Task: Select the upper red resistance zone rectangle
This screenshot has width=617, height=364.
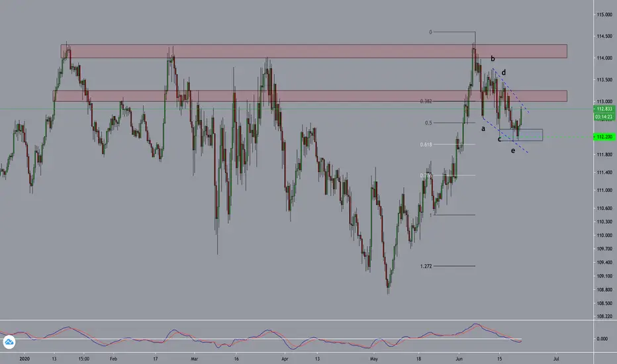Action: coord(314,51)
